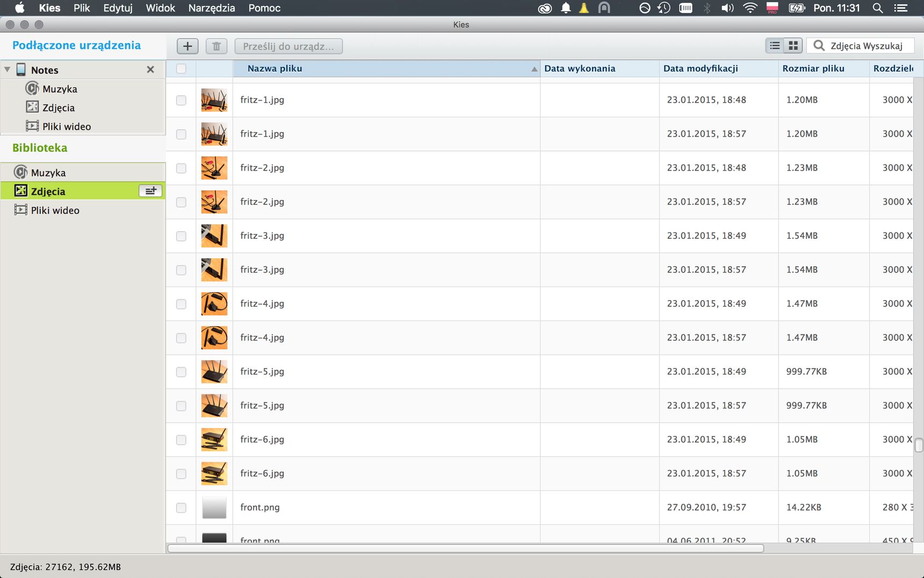Click thumbnail of fritz-4.jpg dated 18:57
Screen dimensions: 924x578
pos(214,338)
